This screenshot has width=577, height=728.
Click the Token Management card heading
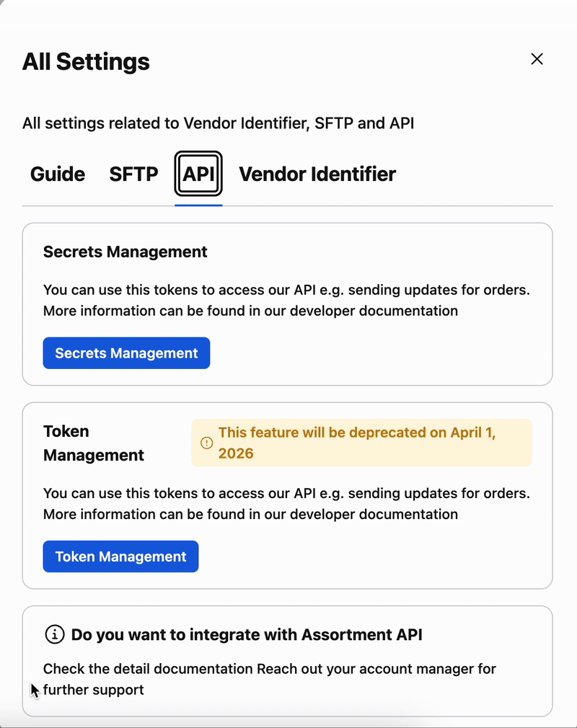94,443
